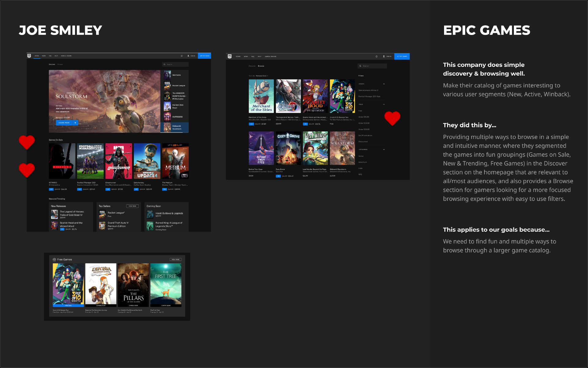Open language globe icon on Discover page
The image size is (588, 368).
click(182, 56)
